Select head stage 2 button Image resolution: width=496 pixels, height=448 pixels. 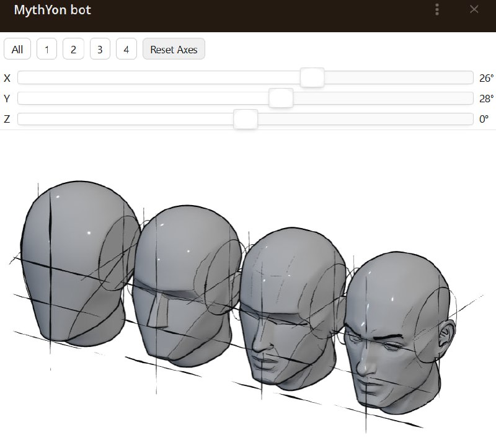[x=73, y=50]
